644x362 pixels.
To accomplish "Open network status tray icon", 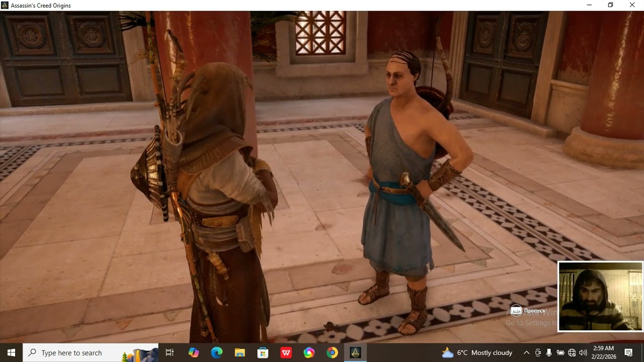I will pos(572,352).
